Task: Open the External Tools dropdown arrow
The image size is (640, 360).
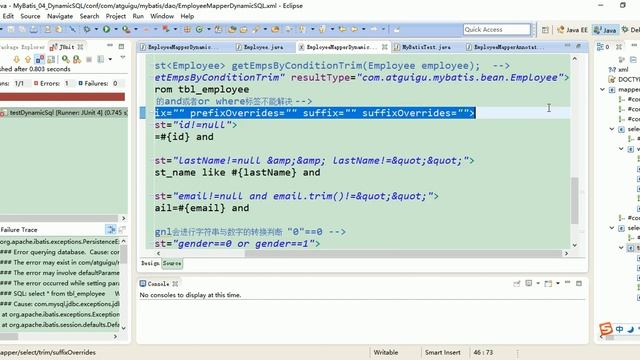Action: tap(136, 29)
